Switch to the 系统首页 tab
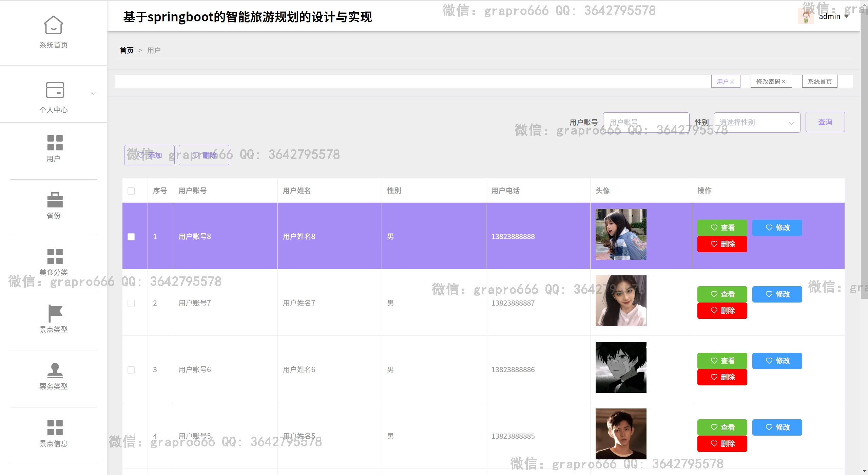 (x=819, y=81)
